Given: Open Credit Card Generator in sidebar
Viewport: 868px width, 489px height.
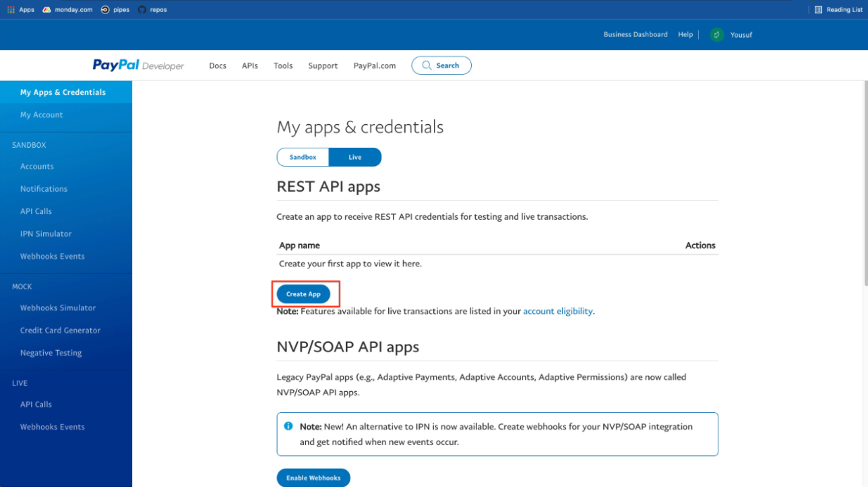Looking at the screenshot, I should [x=61, y=330].
